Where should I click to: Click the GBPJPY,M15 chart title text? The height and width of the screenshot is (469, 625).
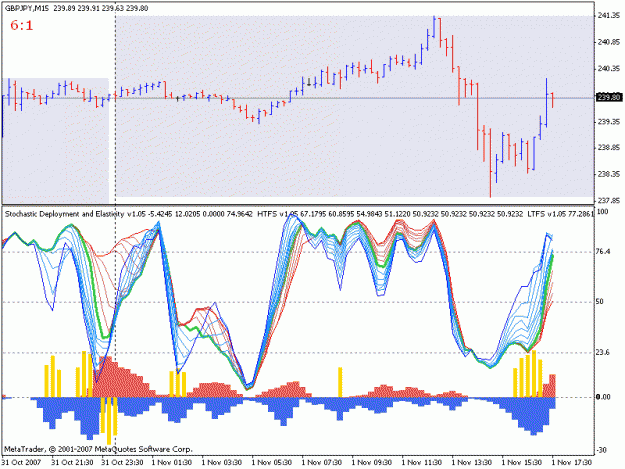point(28,8)
